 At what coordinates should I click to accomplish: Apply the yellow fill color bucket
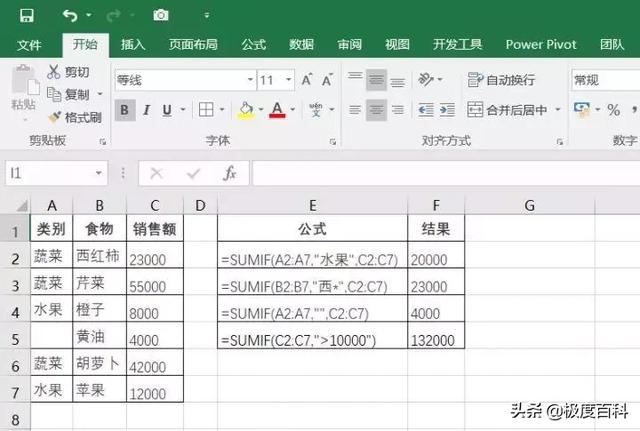(246, 110)
